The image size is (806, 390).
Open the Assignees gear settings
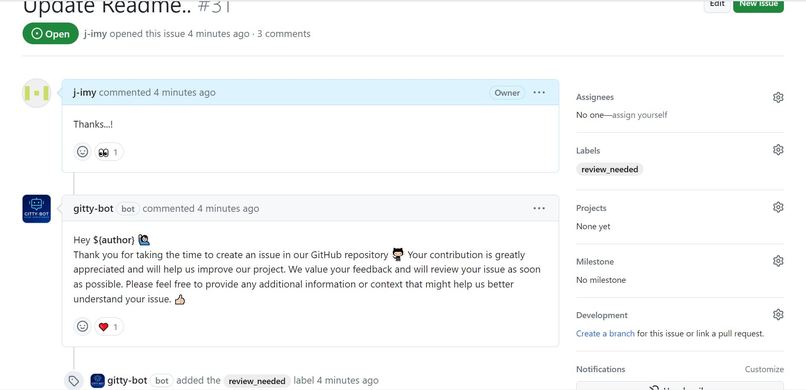click(x=778, y=98)
